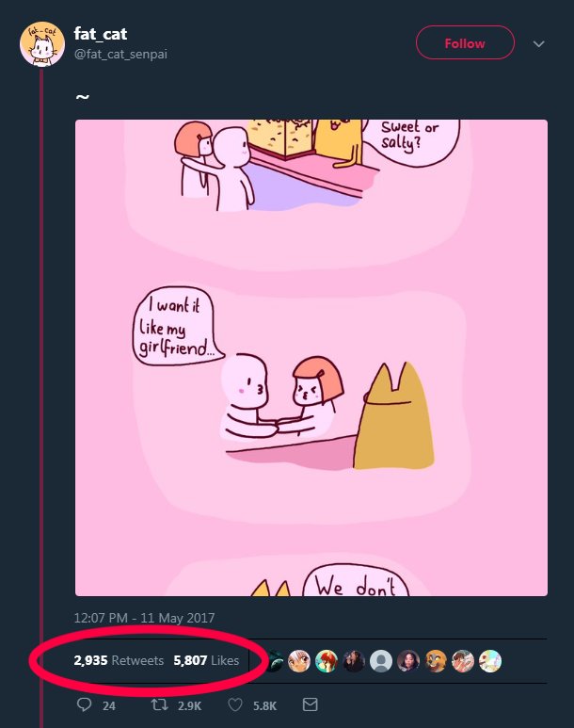Viewport: 574px width, 728px height.
Task: Follow the fat_cat account
Action: coord(465,43)
